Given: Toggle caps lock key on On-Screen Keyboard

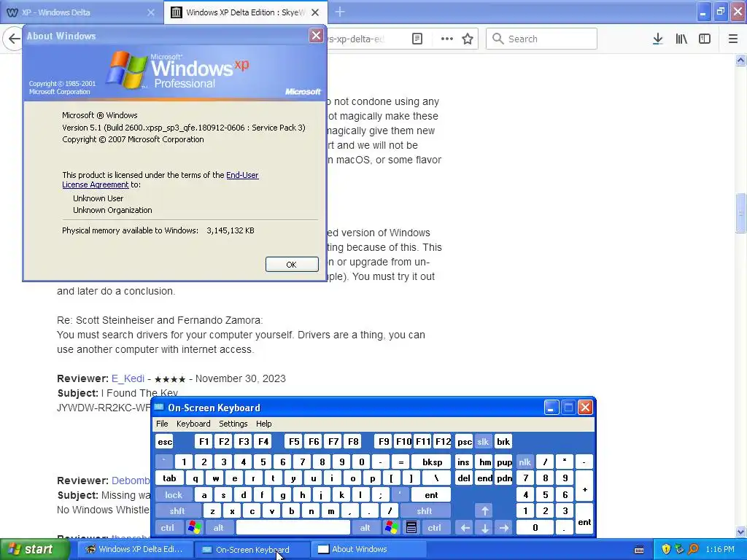Looking at the screenshot, I should point(174,495).
